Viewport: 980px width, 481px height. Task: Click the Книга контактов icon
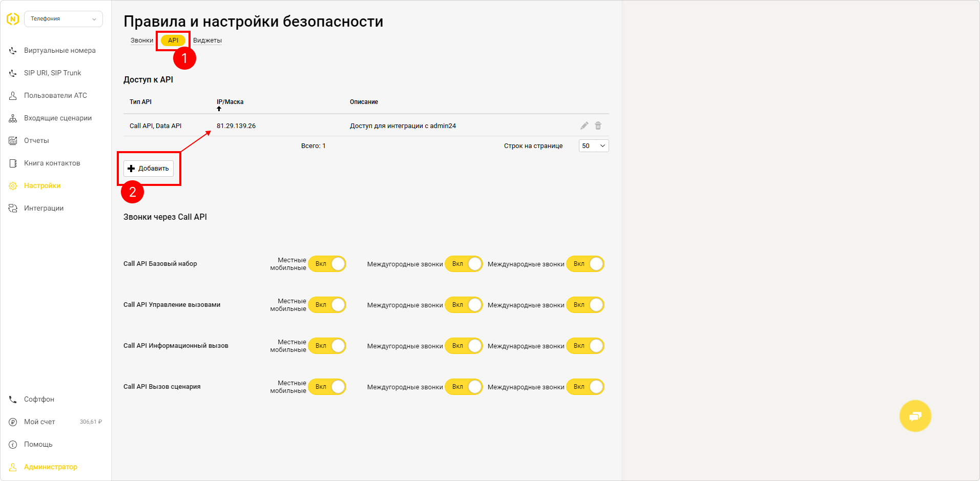[x=13, y=163]
